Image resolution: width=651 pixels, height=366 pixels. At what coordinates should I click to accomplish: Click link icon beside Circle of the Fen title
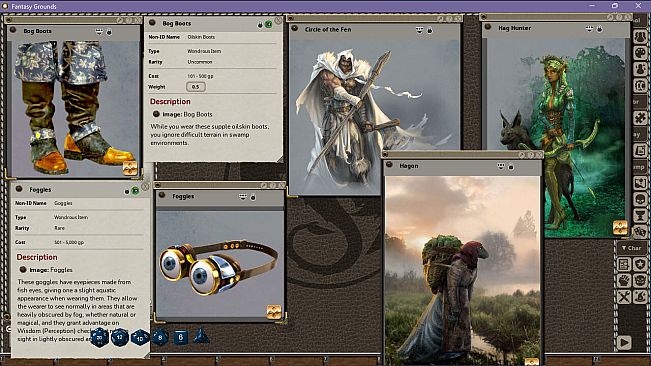pyautogui.click(x=294, y=29)
